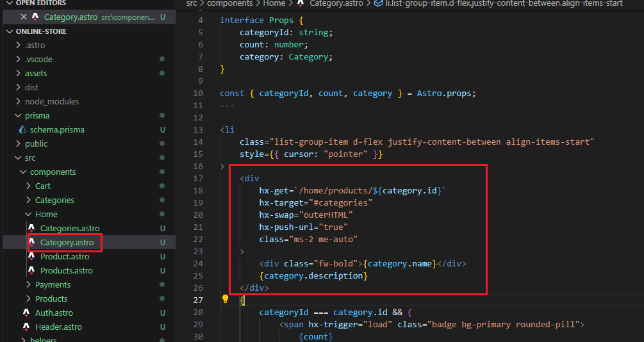Open Categories.astro file
This screenshot has width=644, height=342.
(x=70, y=228)
